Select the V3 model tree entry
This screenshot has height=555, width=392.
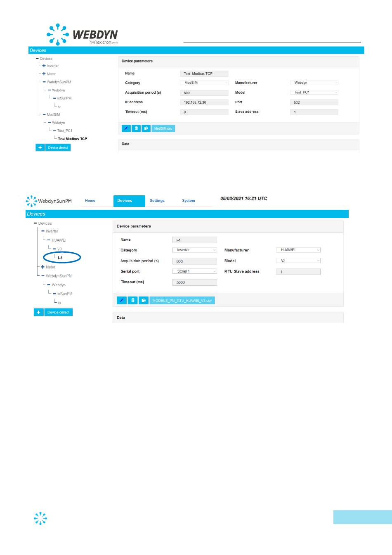click(x=59, y=249)
